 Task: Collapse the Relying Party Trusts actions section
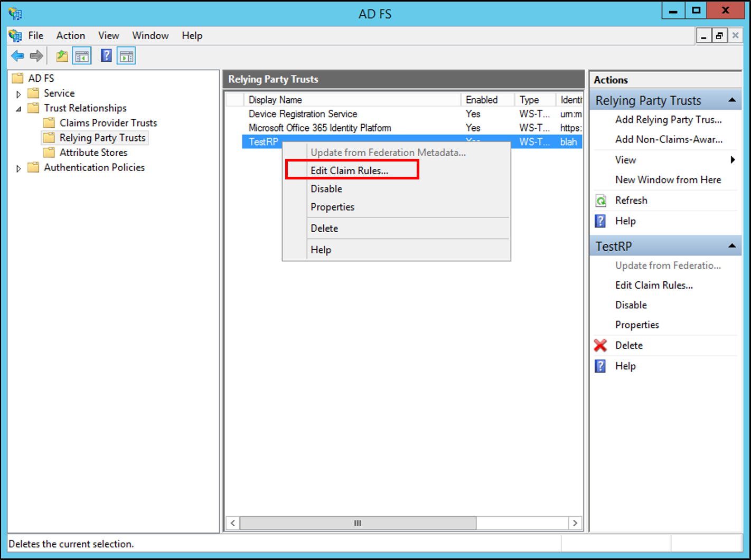(732, 100)
